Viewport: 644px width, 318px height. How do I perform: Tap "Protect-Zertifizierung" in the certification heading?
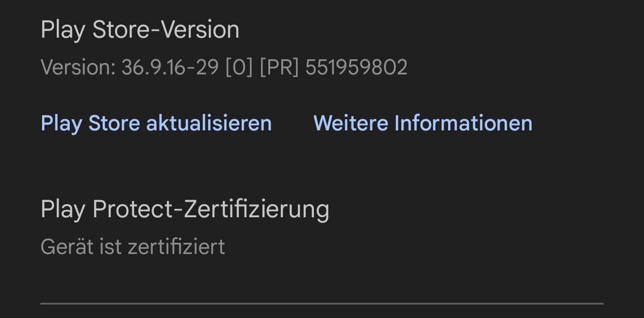[x=211, y=209]
